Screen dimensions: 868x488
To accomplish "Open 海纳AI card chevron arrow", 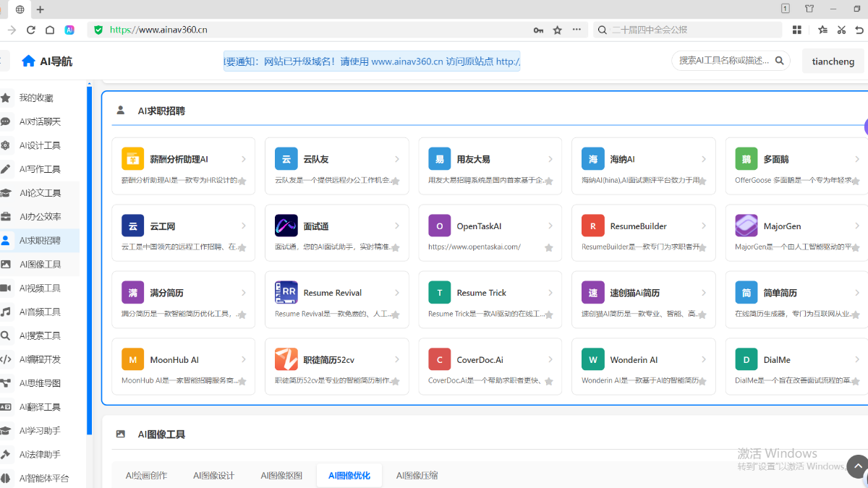I will (704, 159).
